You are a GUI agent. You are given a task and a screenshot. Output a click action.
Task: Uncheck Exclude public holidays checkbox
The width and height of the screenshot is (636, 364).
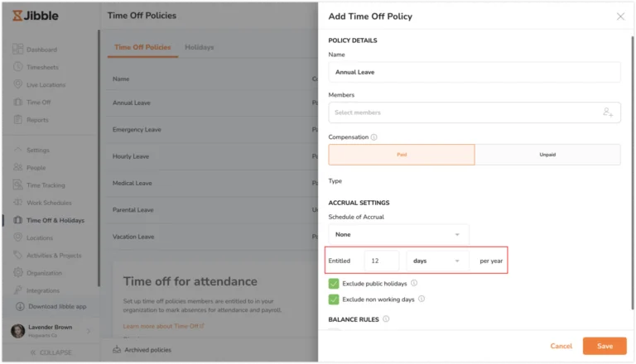(x=334, y=284)
